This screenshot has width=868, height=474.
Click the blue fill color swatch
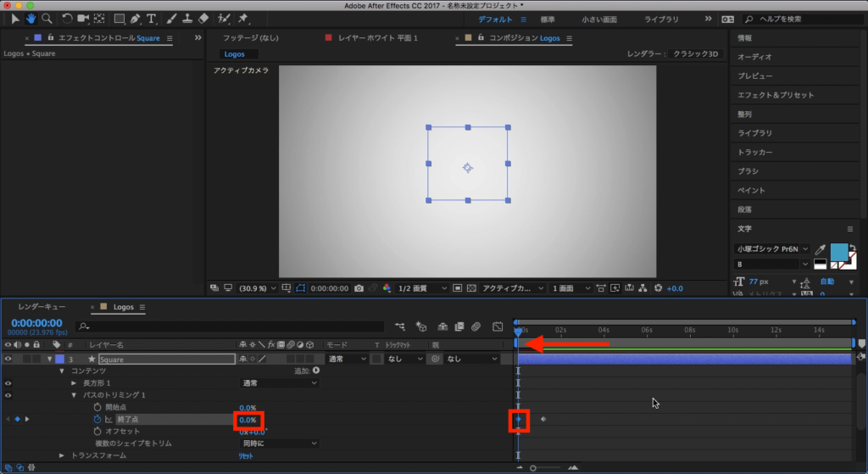click(x=840, y=252)
